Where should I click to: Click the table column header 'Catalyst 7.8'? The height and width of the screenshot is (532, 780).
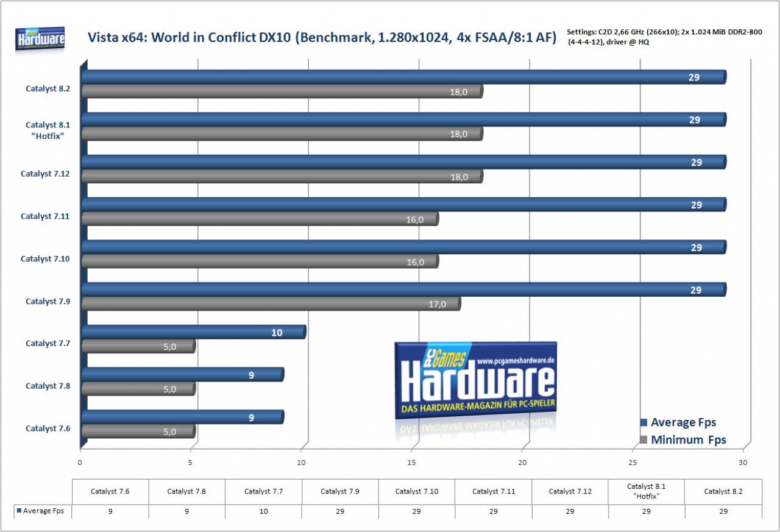coord(187,491)
